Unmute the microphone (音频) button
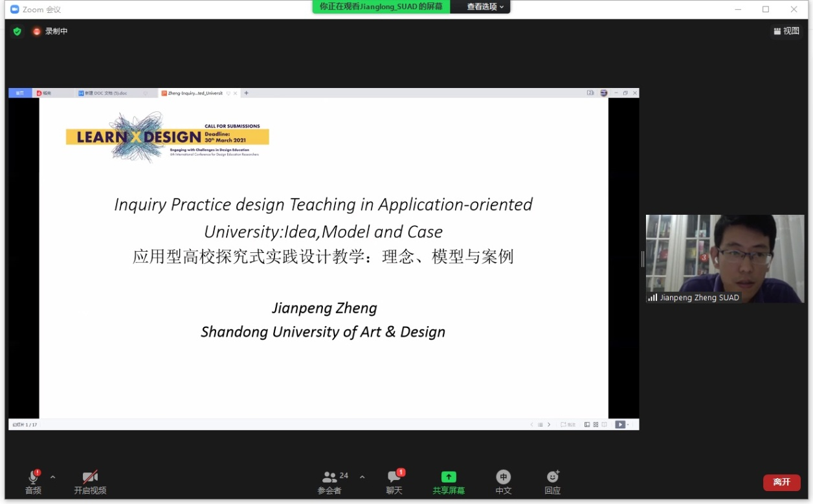 (33, 481)
